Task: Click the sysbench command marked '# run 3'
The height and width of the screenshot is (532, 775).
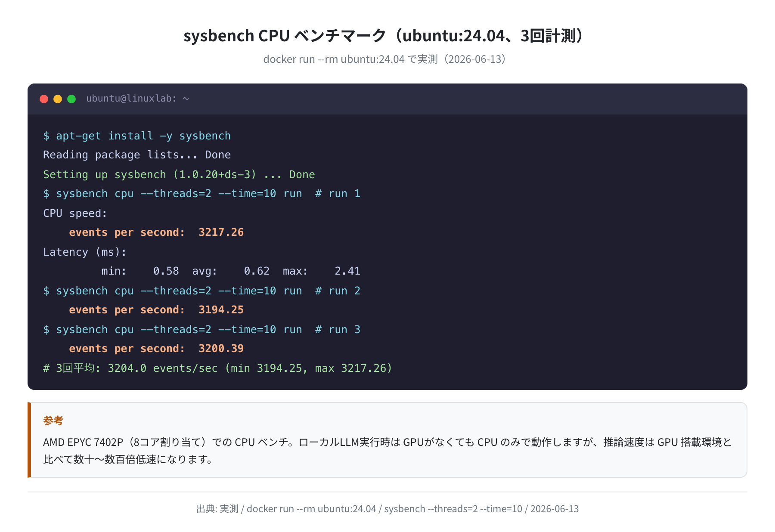Action: pyautogui.click(x=201, y=330)
